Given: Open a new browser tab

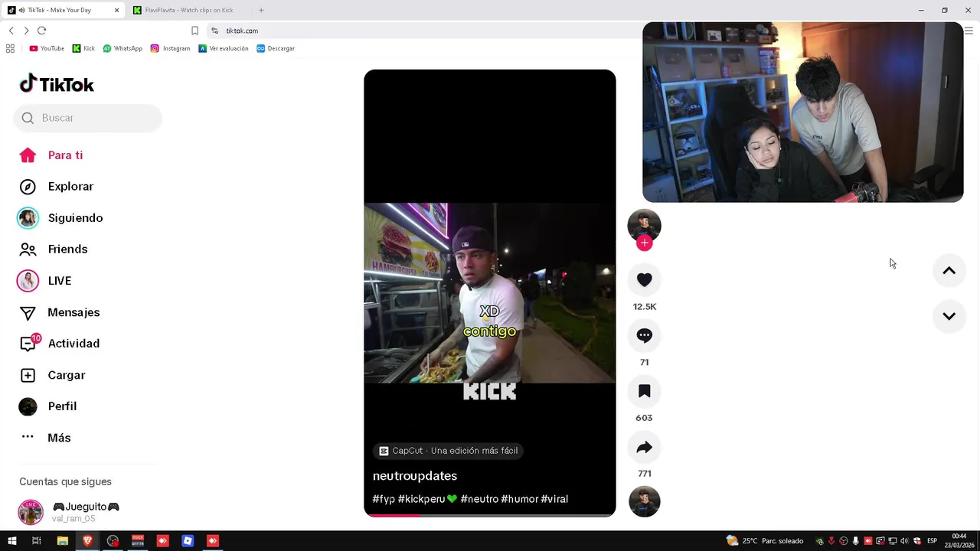Looking at the screenshot, I should pyautogui.click(x=261, y=10).
